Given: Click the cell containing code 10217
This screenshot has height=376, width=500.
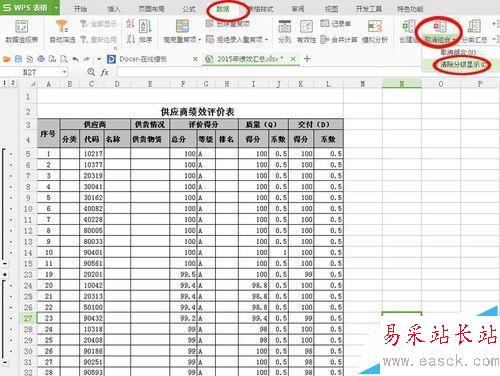Looking at the screenshot, I should click(92, 154).
